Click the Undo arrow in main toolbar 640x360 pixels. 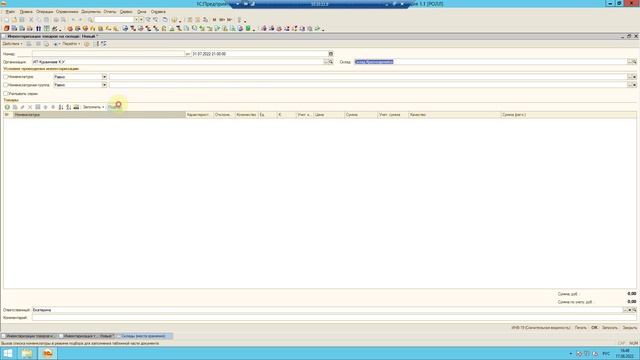click(x=73, y=20)
